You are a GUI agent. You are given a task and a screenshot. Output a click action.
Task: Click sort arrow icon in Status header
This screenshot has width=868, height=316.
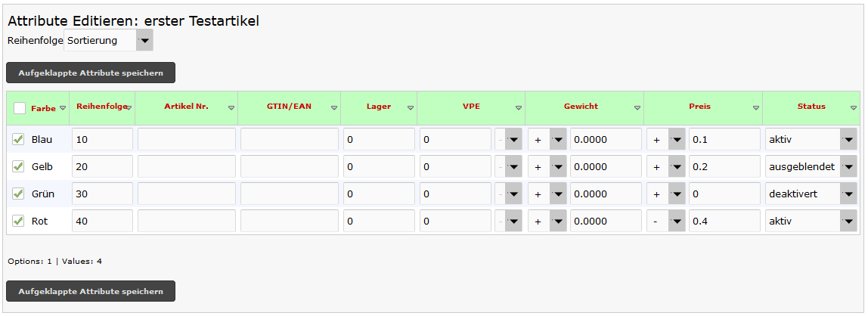[x=854, y=109]
